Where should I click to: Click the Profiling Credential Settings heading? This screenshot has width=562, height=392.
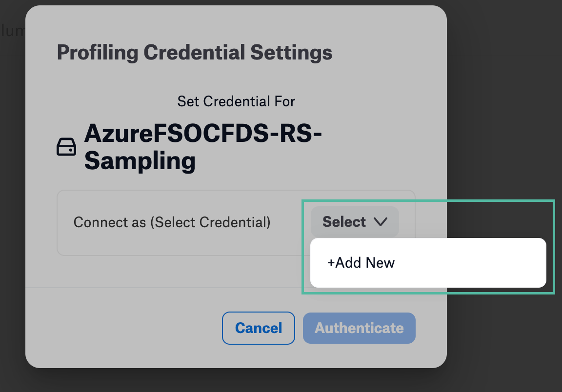195,52
